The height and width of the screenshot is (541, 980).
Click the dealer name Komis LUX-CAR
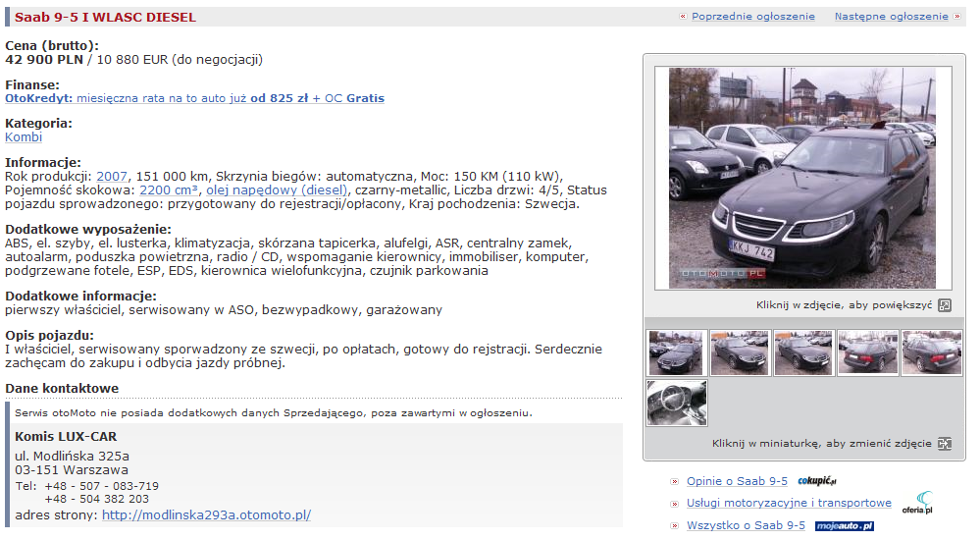66,437
